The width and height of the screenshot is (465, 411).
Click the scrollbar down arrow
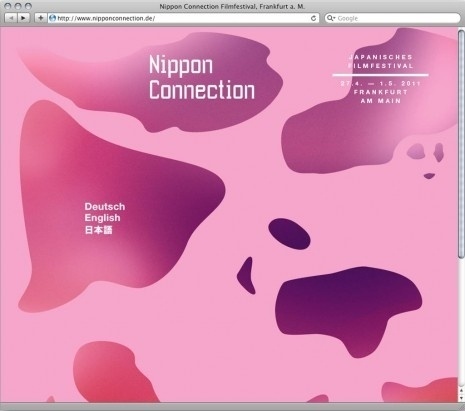coord(462,398)
